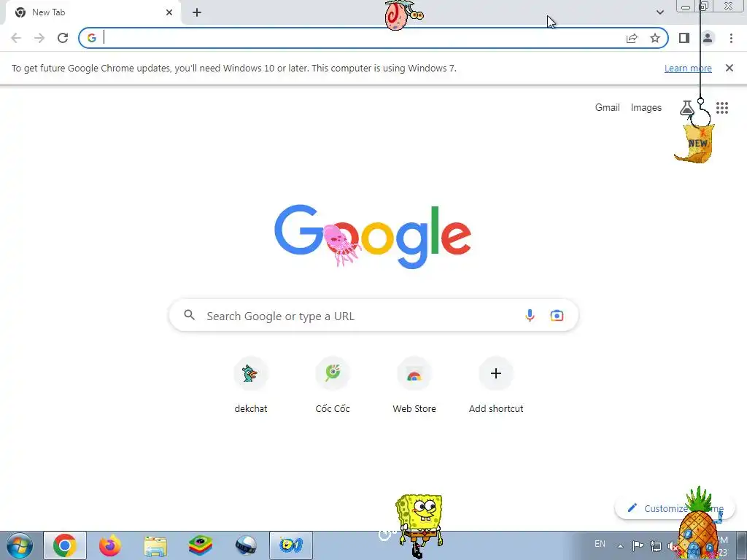Dismiss the Windows 7 update notice
The height and width of the screenshot is (560, 747).
[x=729, y=68]
